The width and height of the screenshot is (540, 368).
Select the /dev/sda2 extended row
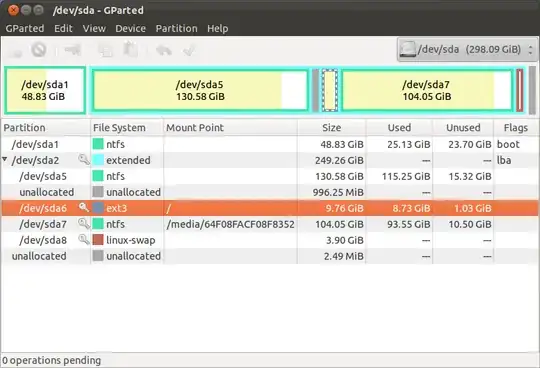270,160
